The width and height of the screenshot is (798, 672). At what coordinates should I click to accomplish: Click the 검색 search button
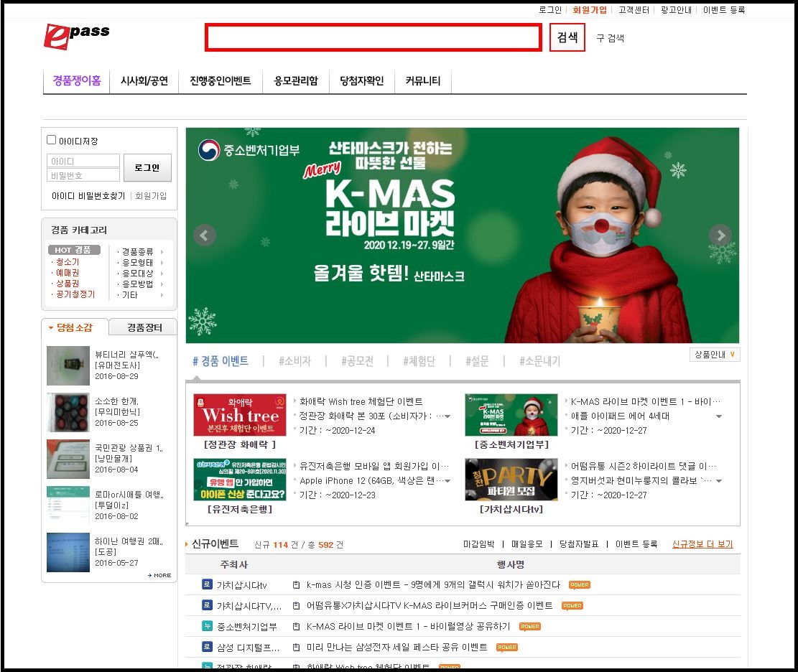coord(567,37)
